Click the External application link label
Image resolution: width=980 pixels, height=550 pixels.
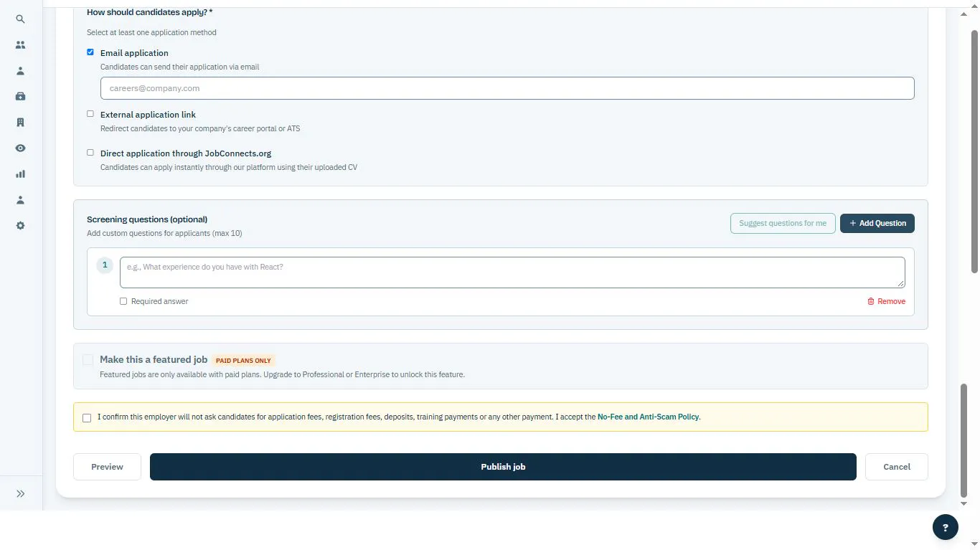tap(148, 115)
